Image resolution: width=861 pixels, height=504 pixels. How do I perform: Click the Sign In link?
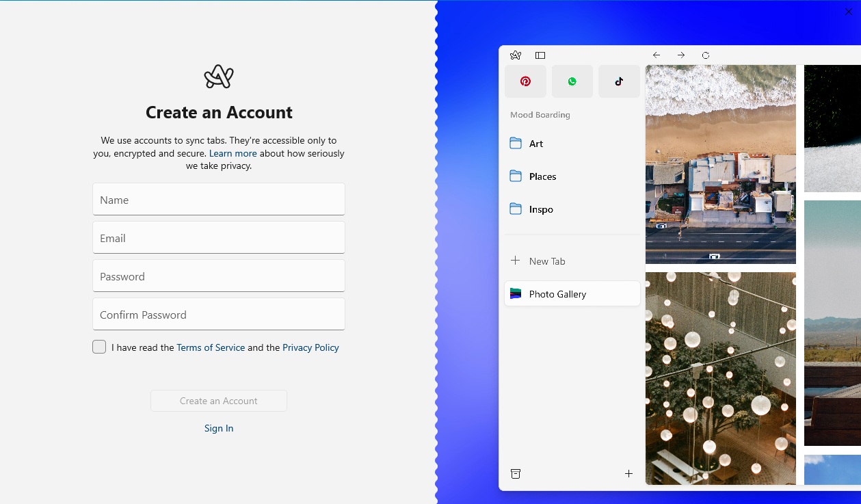coord(219,428)
